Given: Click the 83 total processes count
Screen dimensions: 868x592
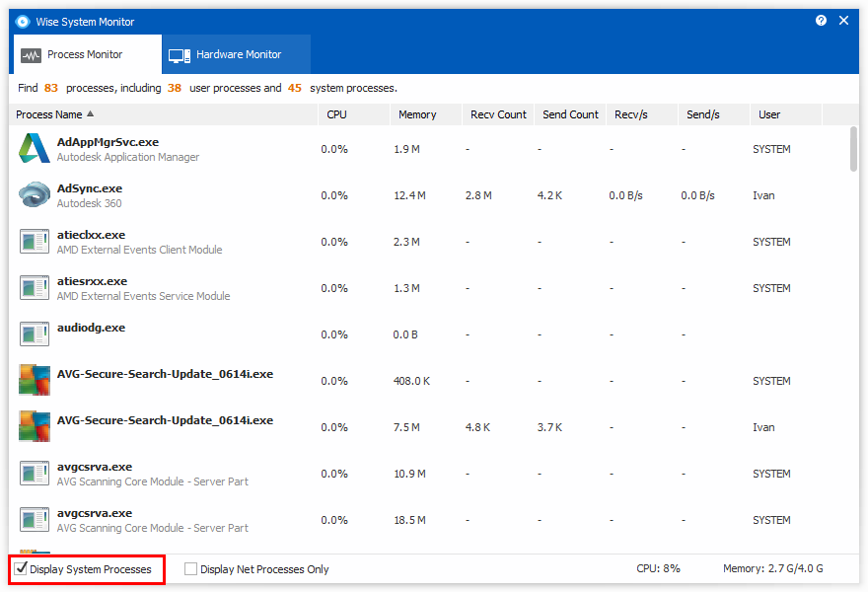Looking at the screenshot, I should 51,88.
